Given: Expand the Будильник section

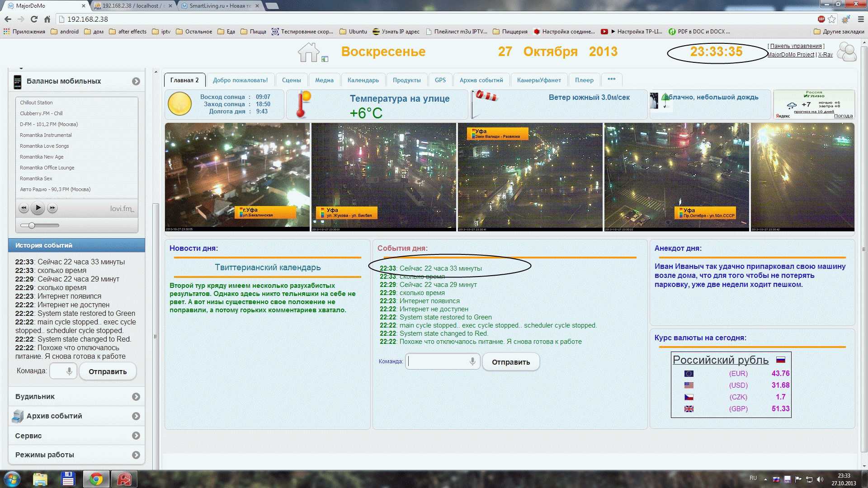Looking at the screenshot, I should (136, 397).
